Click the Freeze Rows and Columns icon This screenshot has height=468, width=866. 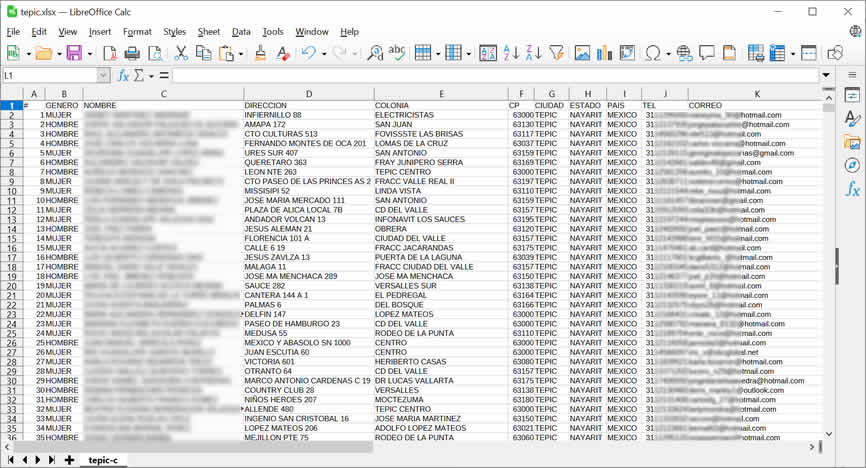[778, 53]
